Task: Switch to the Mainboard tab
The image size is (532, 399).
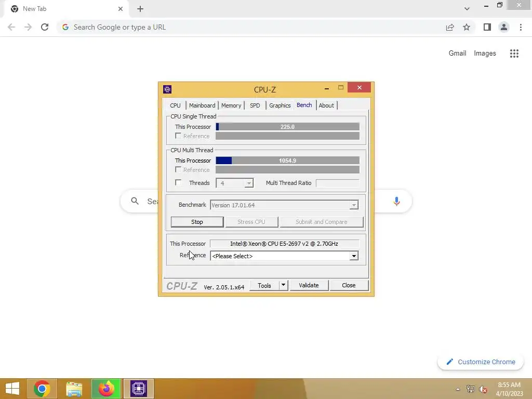Action: tap(202, 105)
